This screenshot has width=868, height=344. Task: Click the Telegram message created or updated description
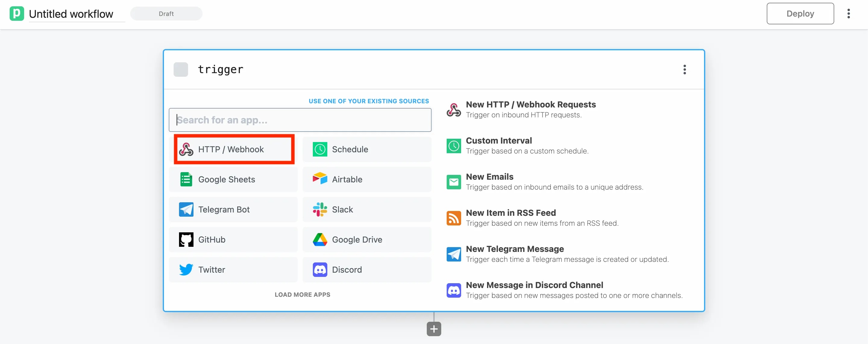pyautogui.click(x=567, y=259)
